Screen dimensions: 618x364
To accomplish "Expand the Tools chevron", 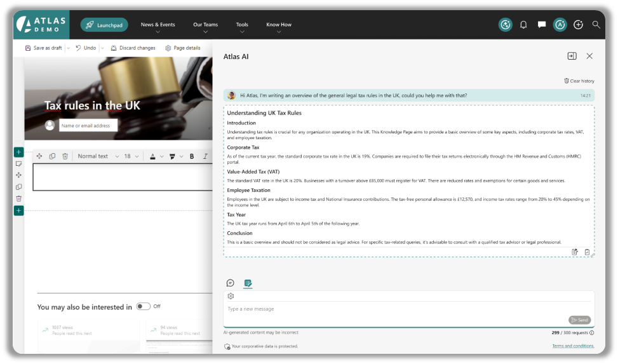I will coord(242,32).
